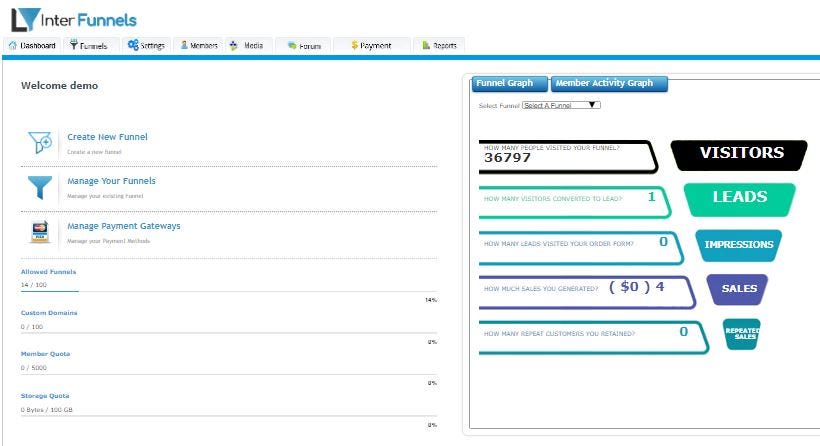The width and height of the screenshot is (820, 446).
Task: Click the green LEADS funnel block
Action: point(739,199)
